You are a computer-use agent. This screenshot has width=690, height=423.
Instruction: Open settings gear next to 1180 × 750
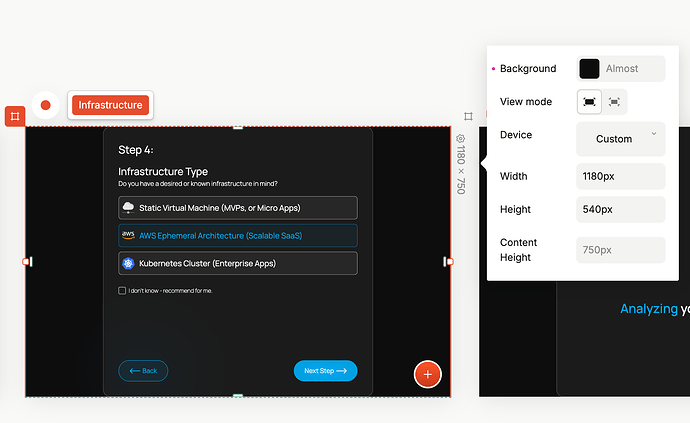461,138
